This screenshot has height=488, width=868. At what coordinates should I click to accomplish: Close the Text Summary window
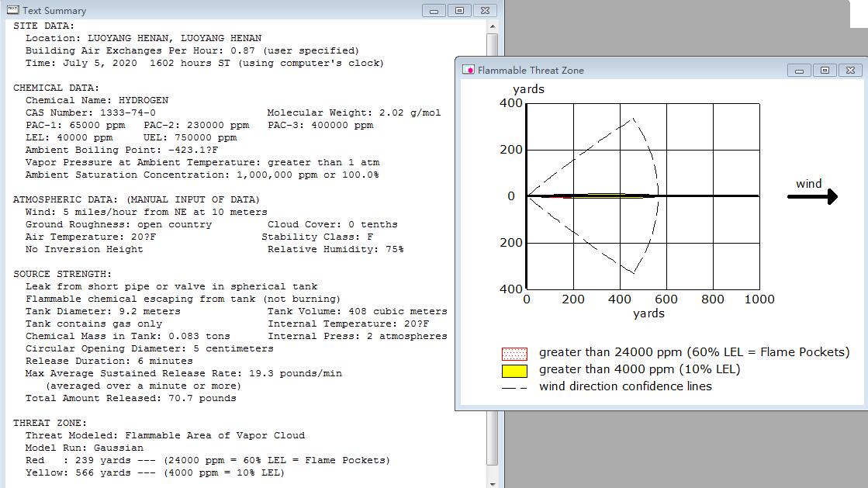pyautogui.click(x=485, y=11)
